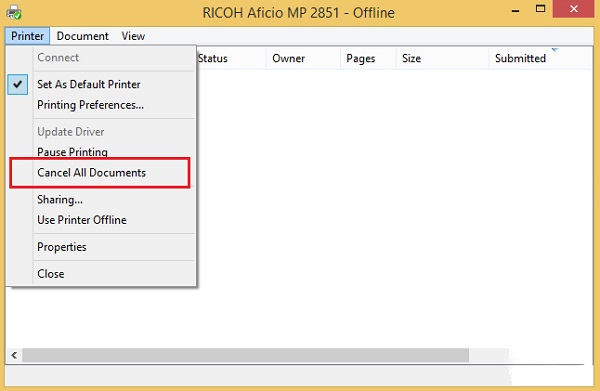600x391 pixels.
Task: Toggle Set As Default Printer
Action: tap(102, 84)
